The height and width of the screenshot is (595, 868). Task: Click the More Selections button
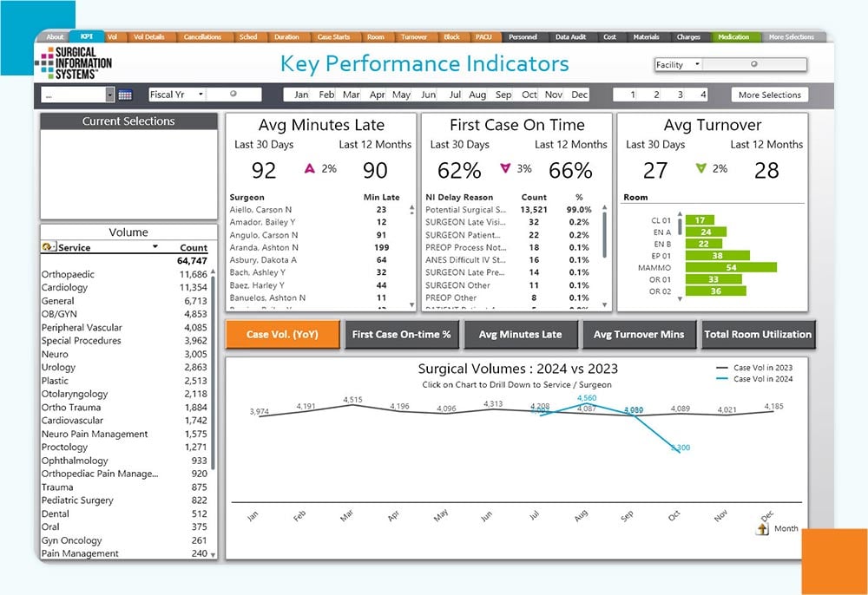pyautogui.click(x=770, y=95)
